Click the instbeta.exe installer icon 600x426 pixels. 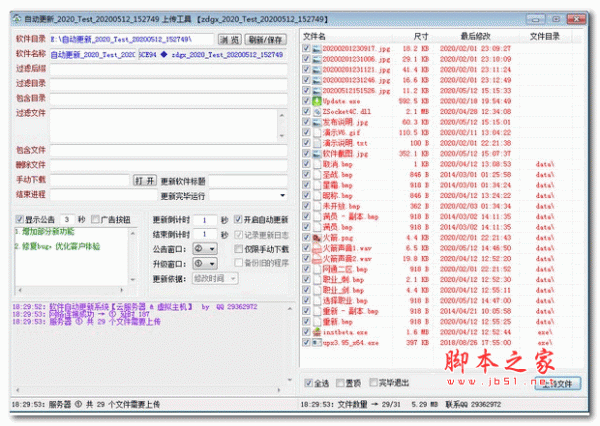316,332
